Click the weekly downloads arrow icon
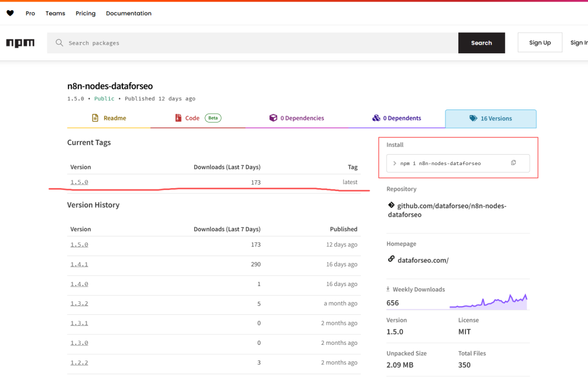Viewport: 588px width, 377px height. (388, 289)
